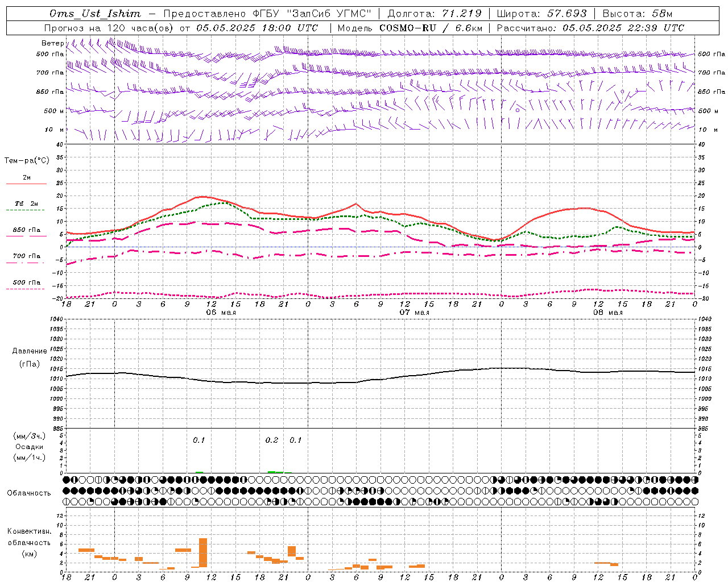Click the Высота: 58м field
The image size is (728, 582).
(x=637, y=14)
